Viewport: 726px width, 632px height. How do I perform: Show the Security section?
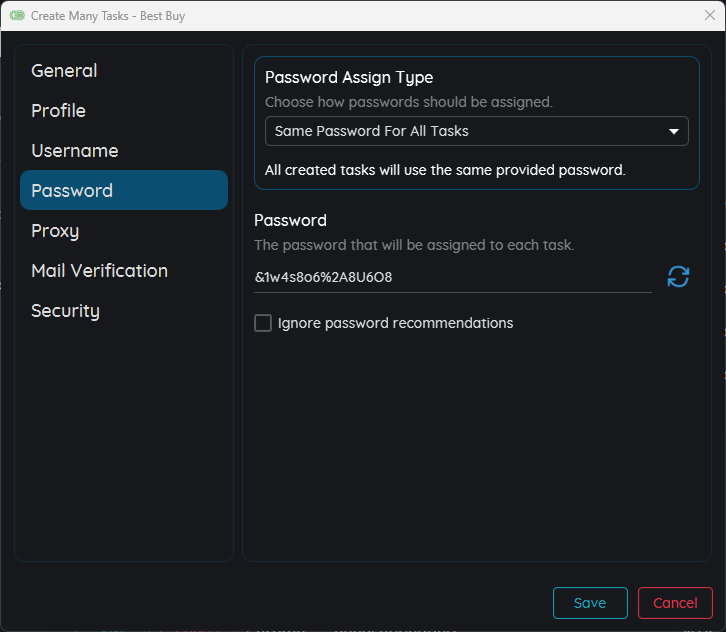pos(65,311)
